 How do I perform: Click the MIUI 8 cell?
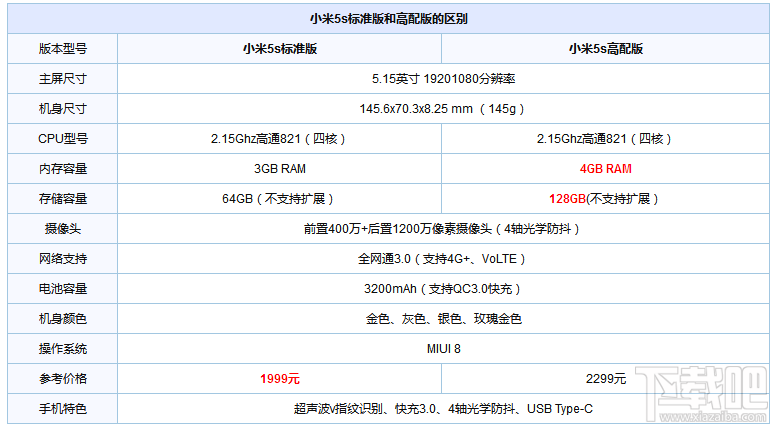(443, 349)
